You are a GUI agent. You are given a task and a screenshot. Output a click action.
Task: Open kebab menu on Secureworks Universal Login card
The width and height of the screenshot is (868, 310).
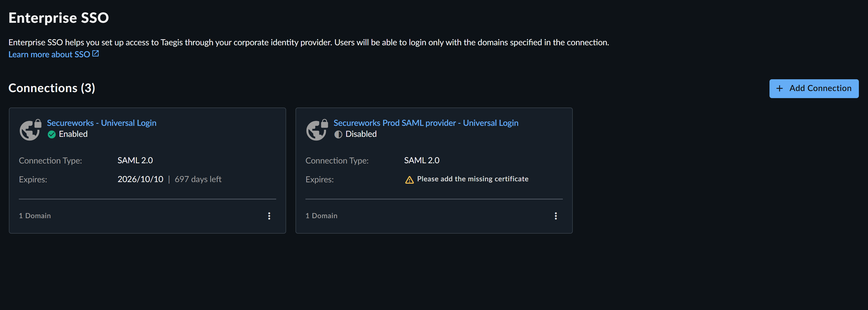tap(269, 216)
